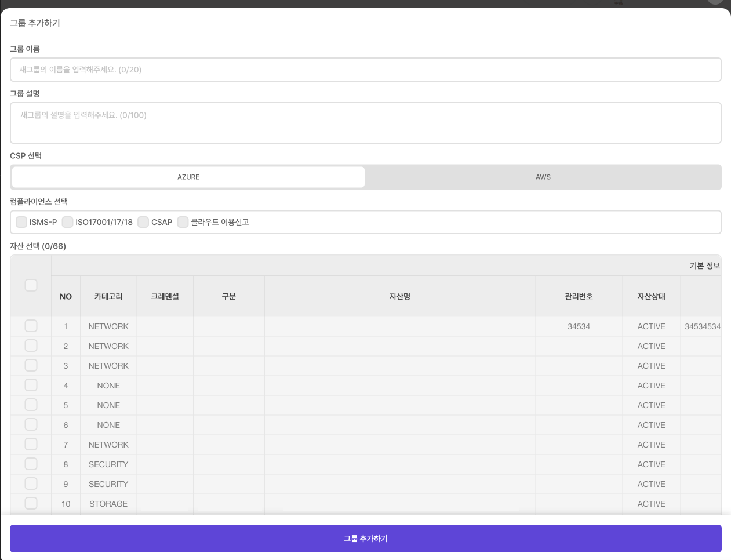
Task: Tick the row 10 STORAGE asset checkbox
Action: point(31,504)
